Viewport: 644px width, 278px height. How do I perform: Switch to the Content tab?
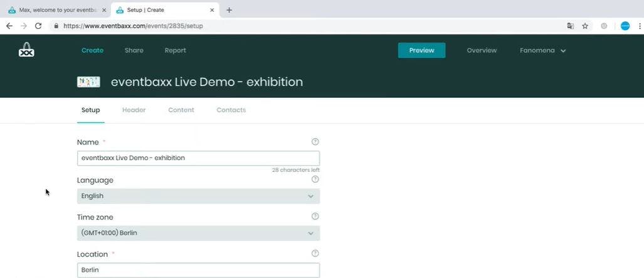[181, 110]
